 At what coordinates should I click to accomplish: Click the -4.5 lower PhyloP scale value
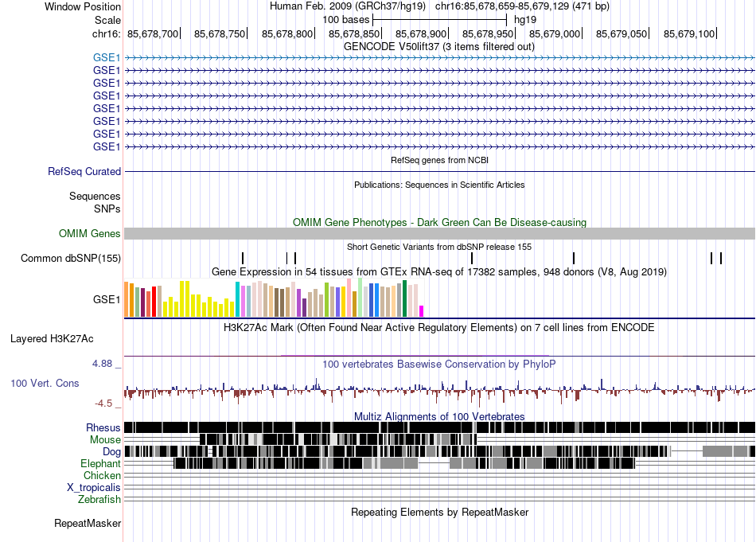pos(103,404)
